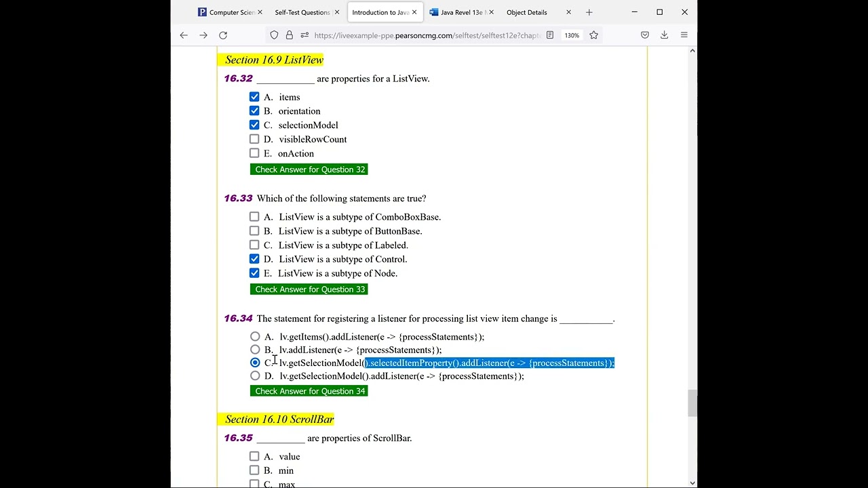Click the highlighted selectedItemProperty text
The image size is (868, 488).
point(490,363)
